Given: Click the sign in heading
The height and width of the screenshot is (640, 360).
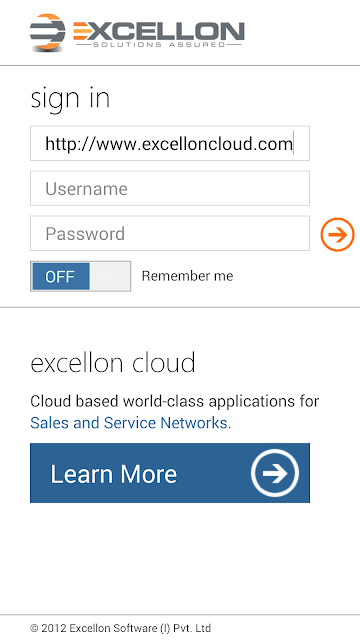Looking at the screenshot, I should click(70, 99).
